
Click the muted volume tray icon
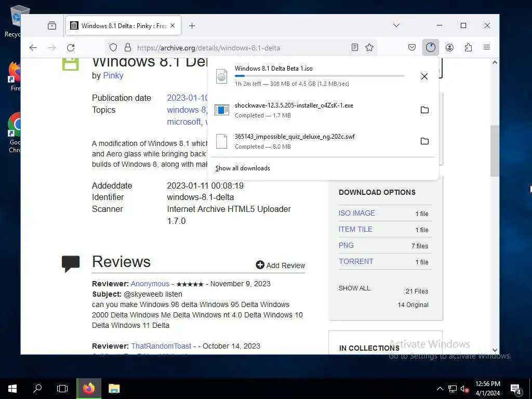pos(464,389)
